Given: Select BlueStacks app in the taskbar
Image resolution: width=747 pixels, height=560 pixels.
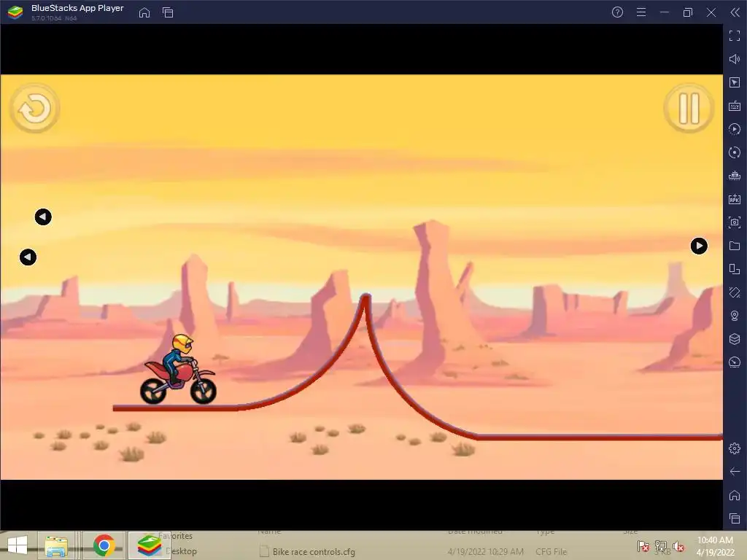Looking at the screenshot, I should coord(149,545).
